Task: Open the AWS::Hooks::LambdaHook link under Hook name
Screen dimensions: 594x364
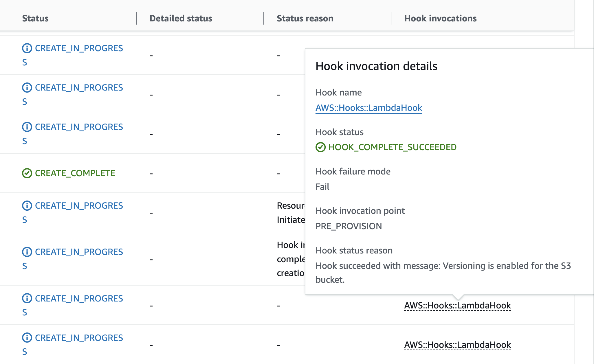Action: (369, 108)
